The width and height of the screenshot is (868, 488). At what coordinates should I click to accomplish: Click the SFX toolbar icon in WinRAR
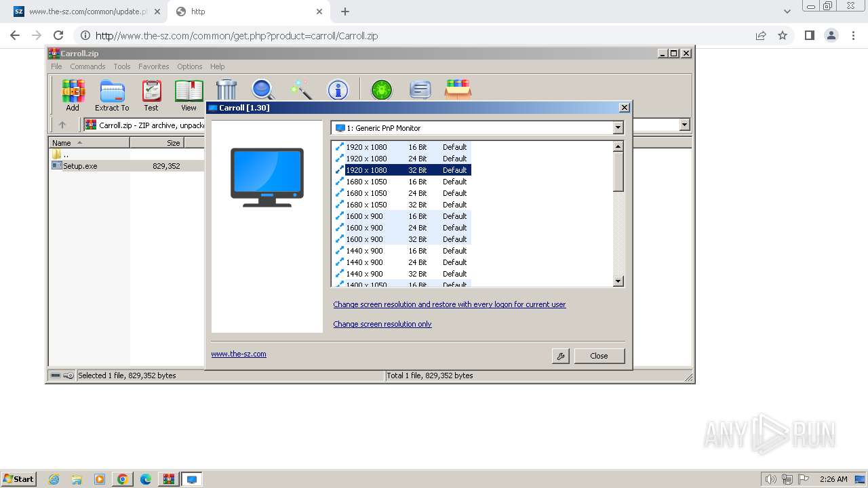[x=458, y=89]
